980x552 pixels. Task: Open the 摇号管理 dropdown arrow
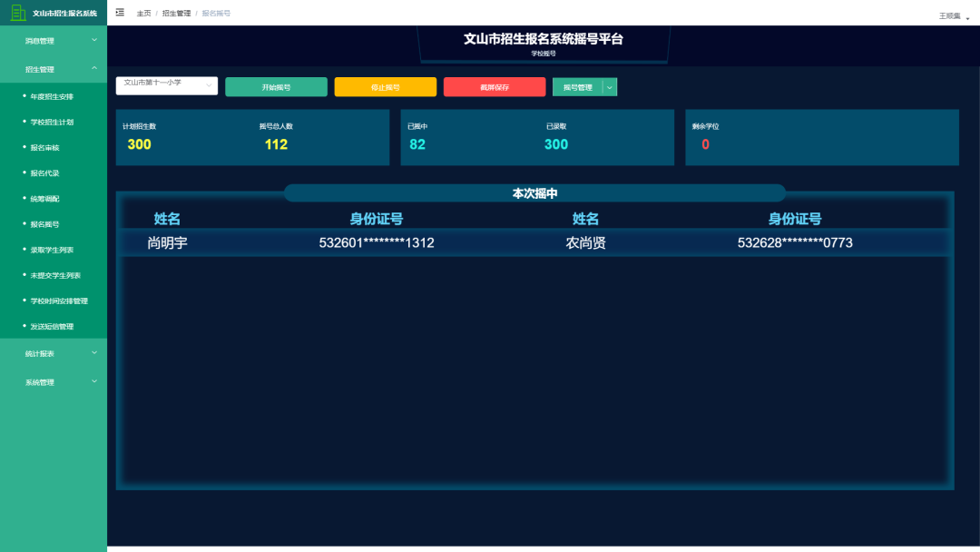[609, 86]
